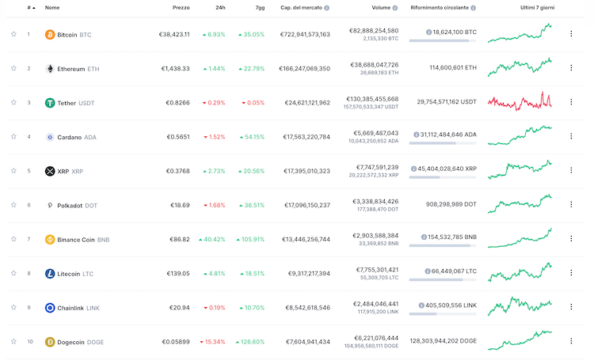Image resolution: width=594 pixels, height=364 pixels.
Task: Click the Ethereum logo icon
Action: point(50,69)
